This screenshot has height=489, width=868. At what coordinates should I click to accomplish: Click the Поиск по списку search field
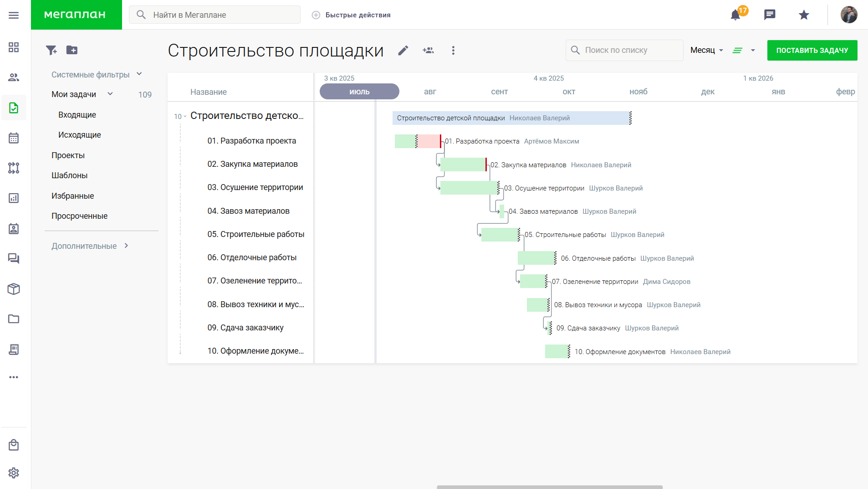pos(624,50)
